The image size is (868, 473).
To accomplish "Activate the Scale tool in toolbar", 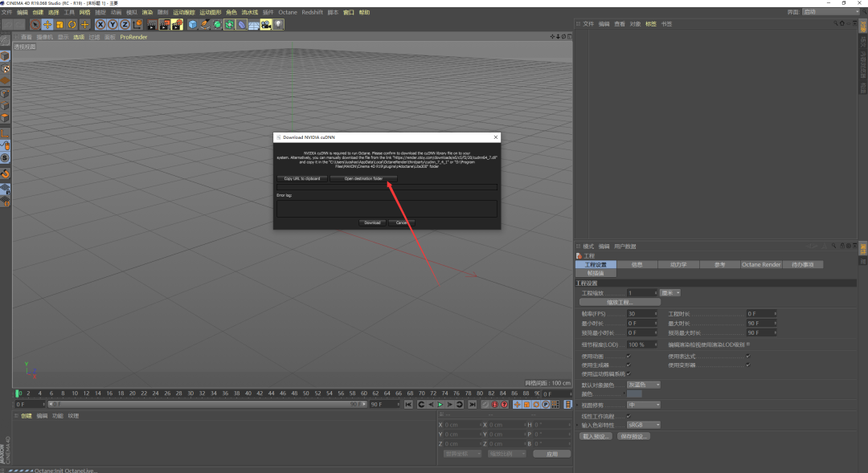I will click(59, 24).
